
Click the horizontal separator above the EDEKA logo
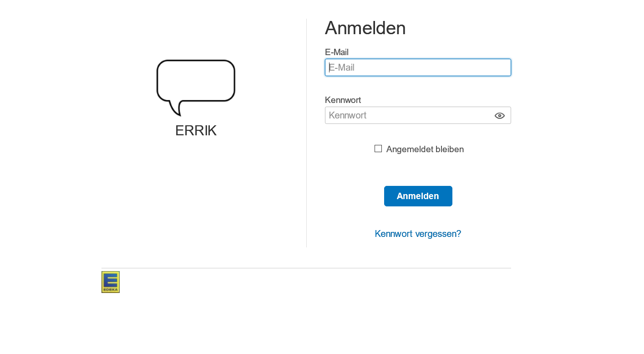coord(306,268)
